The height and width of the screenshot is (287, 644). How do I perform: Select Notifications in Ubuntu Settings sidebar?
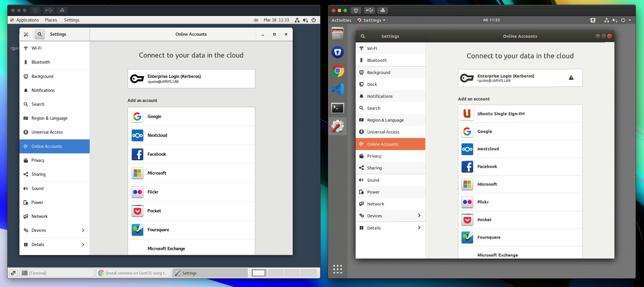click(x=390, y=96)
